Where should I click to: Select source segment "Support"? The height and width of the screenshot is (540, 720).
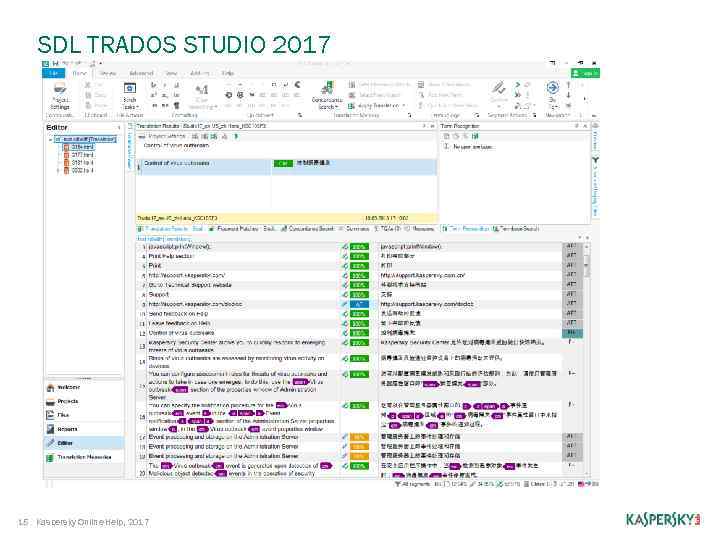pos(159,294)
